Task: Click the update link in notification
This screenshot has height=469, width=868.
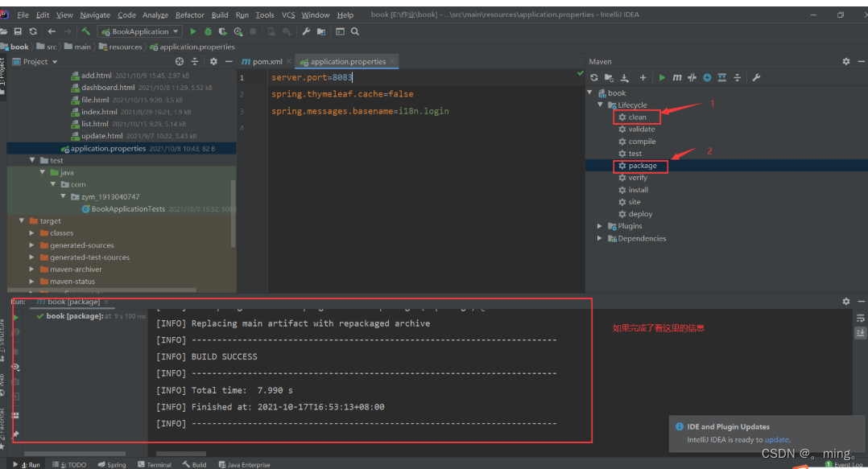Action: (776, 440)
